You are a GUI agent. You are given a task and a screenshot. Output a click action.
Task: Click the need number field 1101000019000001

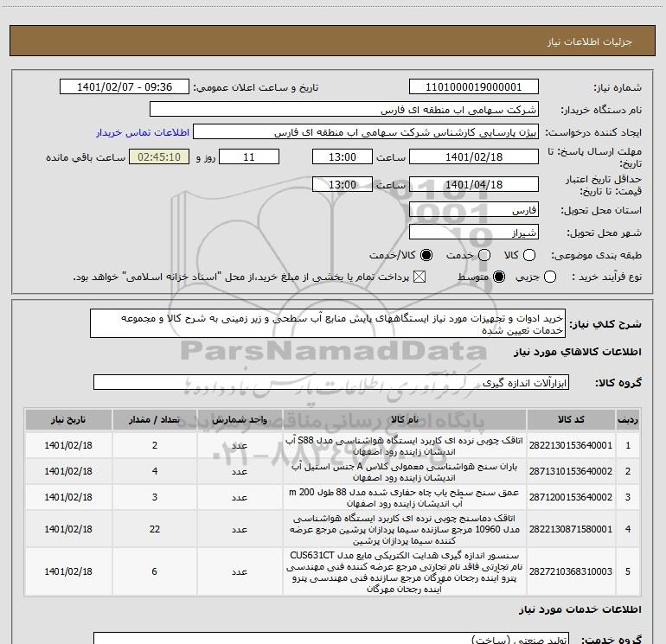[x=474, y=87]
